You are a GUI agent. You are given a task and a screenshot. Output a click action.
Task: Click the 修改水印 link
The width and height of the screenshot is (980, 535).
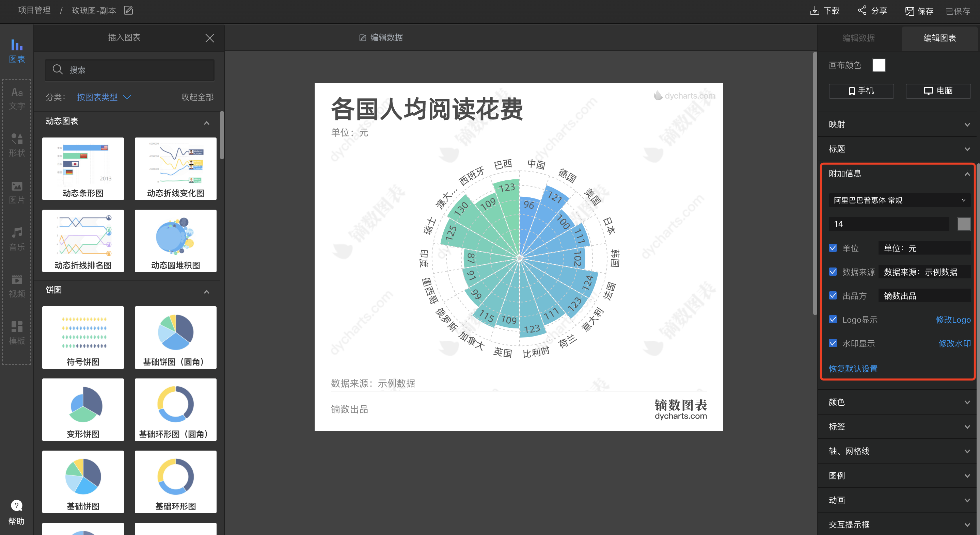pos(954,343)
